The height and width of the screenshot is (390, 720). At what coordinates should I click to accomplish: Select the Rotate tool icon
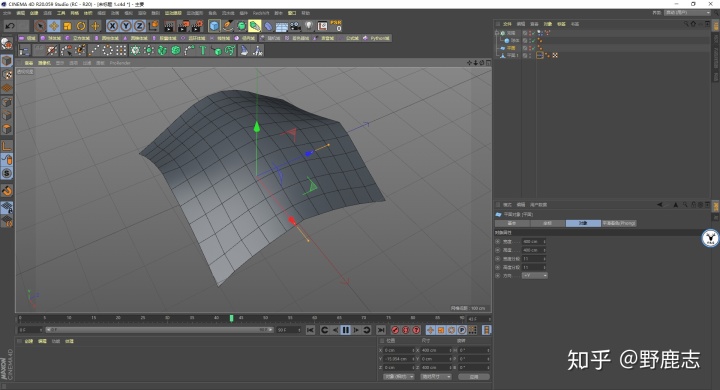coord(81,26)
